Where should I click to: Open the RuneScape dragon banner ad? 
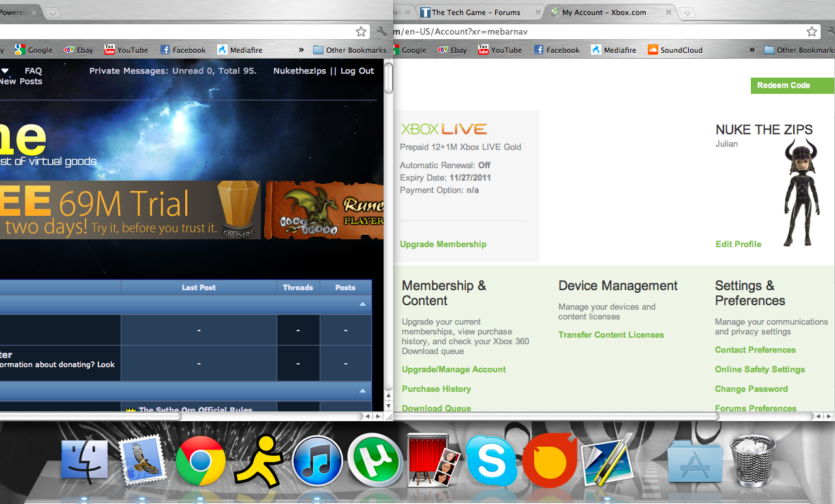[x=324, y=210]
